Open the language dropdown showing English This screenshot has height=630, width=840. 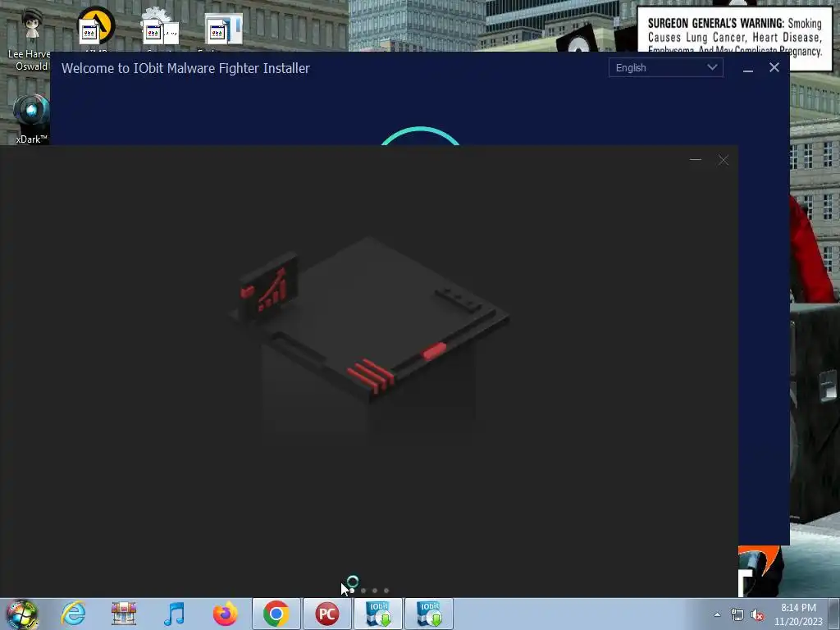click(x=665, y=67)
